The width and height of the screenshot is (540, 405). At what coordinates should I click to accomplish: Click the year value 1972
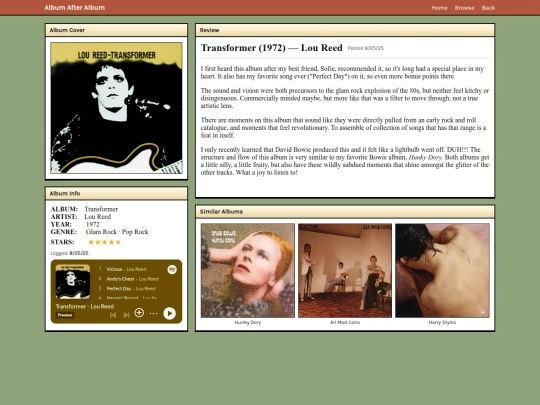click(93, 224)
